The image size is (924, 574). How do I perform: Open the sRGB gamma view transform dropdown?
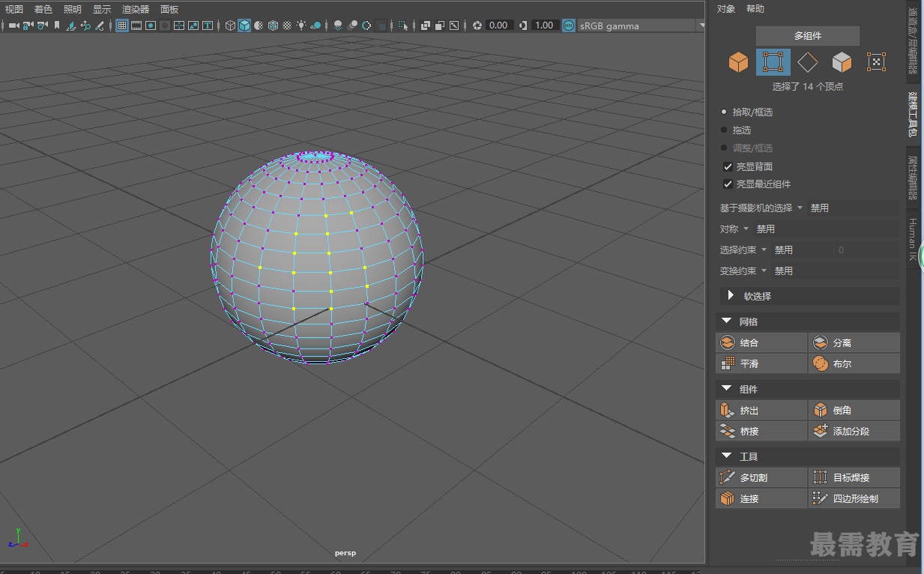(x=641, y=25)
